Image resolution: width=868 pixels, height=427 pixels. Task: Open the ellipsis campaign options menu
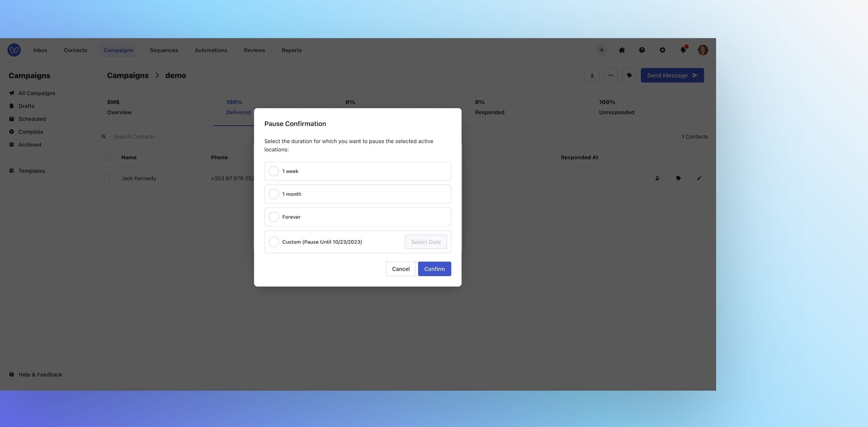[610, 75]
